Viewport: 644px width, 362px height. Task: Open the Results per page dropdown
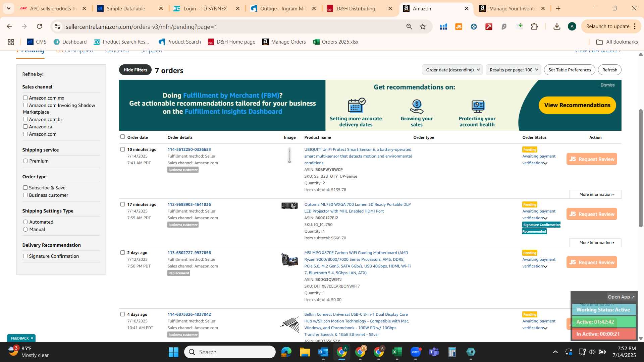pos(513,70)
